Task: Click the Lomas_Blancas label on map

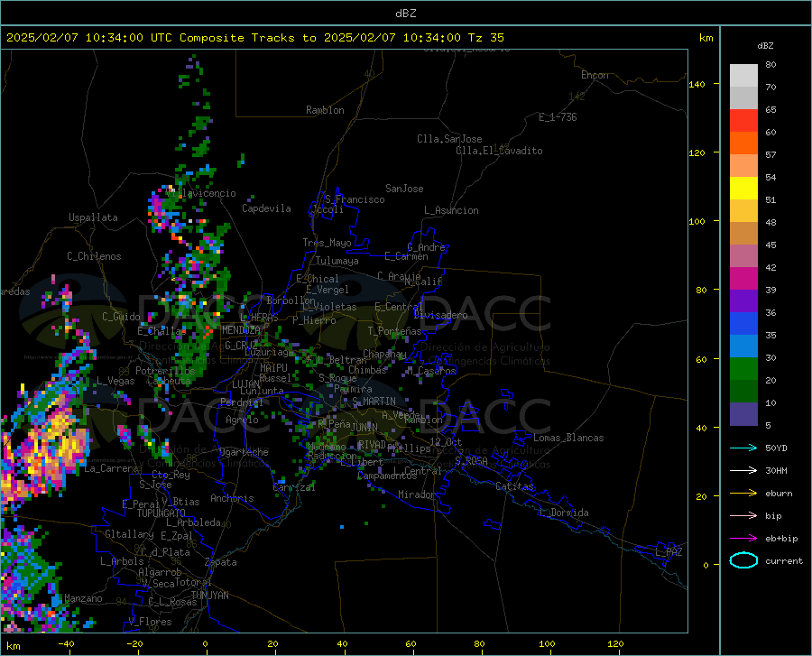Action: [568, 438]
